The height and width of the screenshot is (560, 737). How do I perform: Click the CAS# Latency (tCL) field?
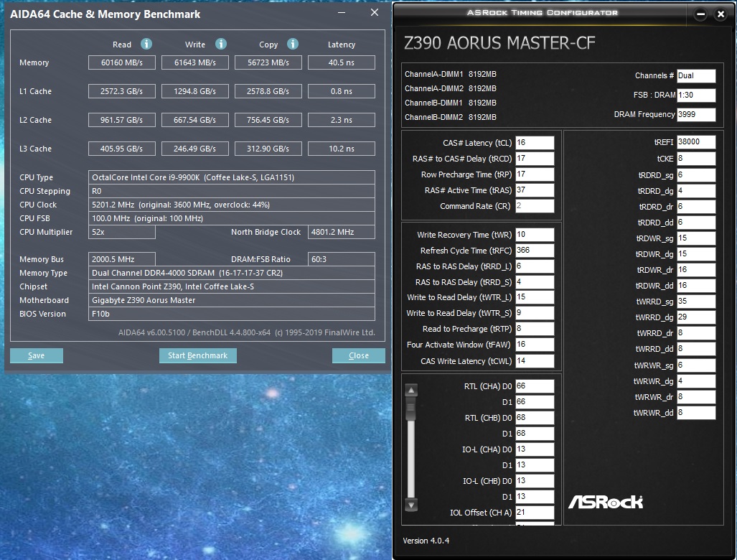[535, 143]
